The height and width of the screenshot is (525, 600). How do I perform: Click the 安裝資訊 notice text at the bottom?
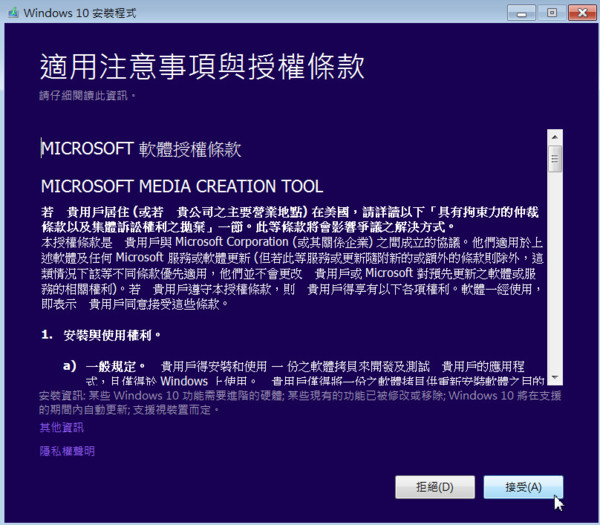click(300, 402)
